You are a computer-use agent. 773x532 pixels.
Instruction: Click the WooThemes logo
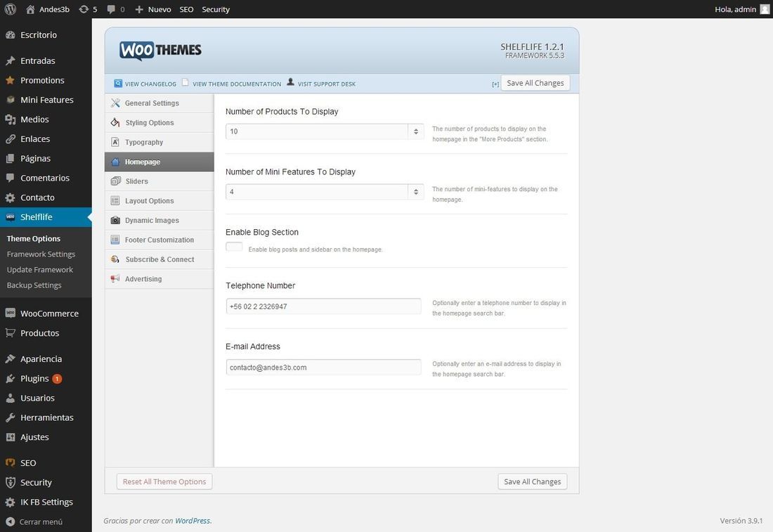coord(160,50)
